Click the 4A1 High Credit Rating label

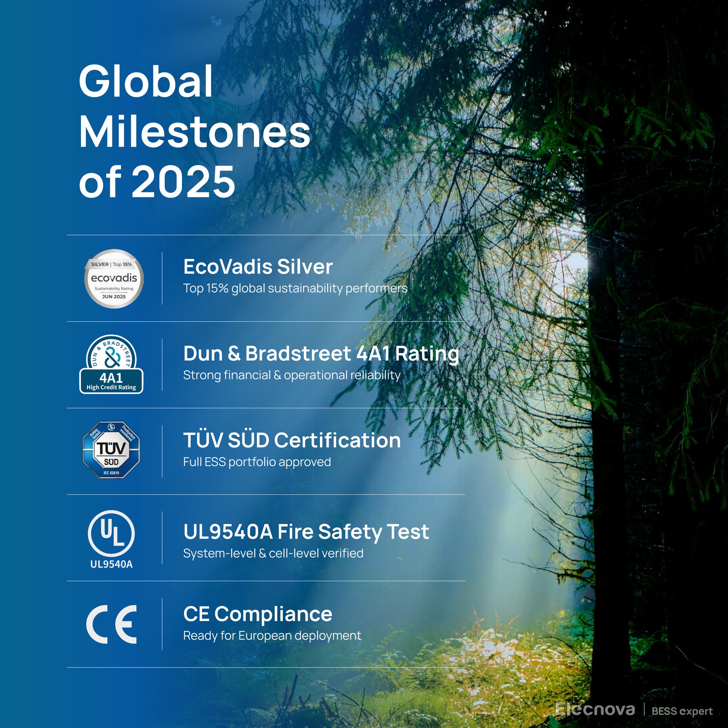coord(111,381)
